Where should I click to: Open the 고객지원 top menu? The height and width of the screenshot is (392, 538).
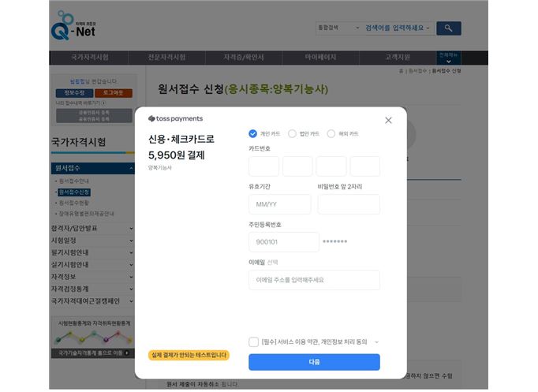coord(398,58)
